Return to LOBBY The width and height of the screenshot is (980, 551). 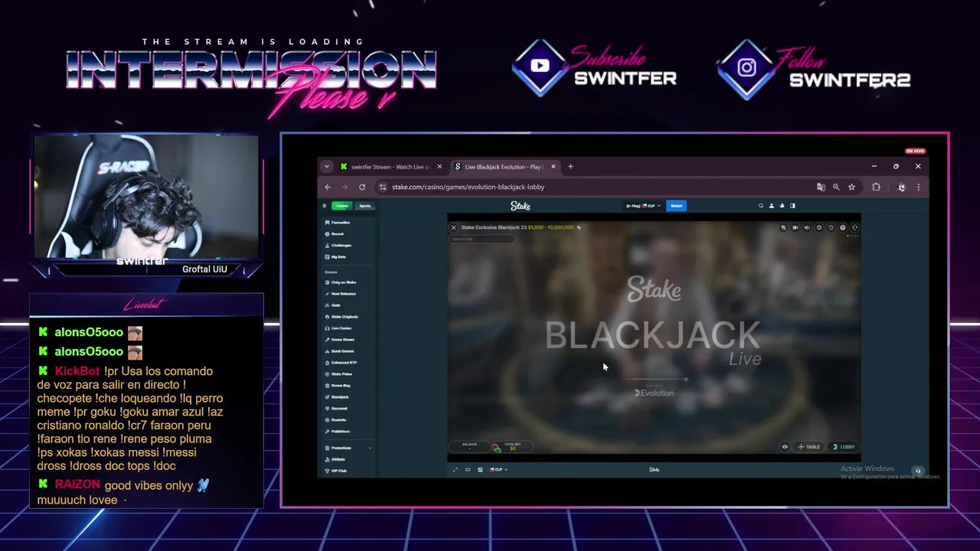click(844, 447)
